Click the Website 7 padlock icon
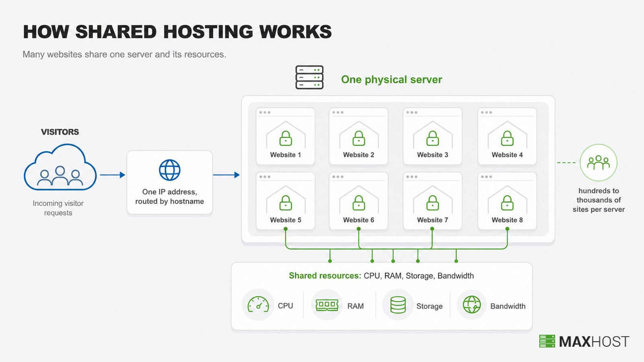Viewport: 644px width, 362px height. pos(433,203)
